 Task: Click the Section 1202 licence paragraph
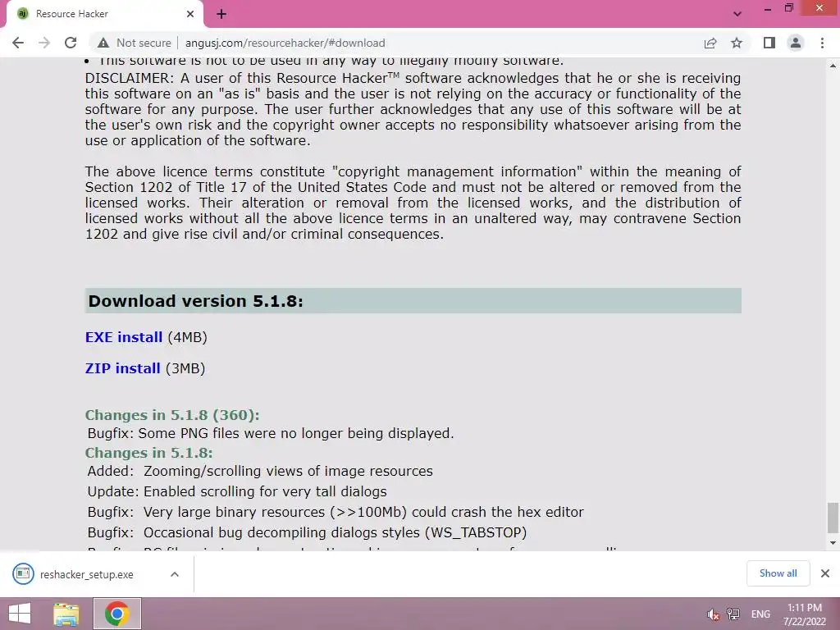pyautogui.click(x=413, y=203)
